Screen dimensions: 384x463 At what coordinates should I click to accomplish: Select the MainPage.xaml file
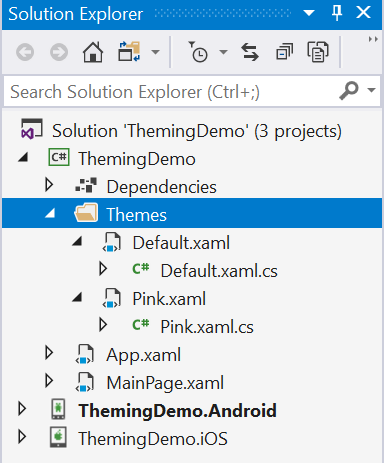(x=165, y=383)
